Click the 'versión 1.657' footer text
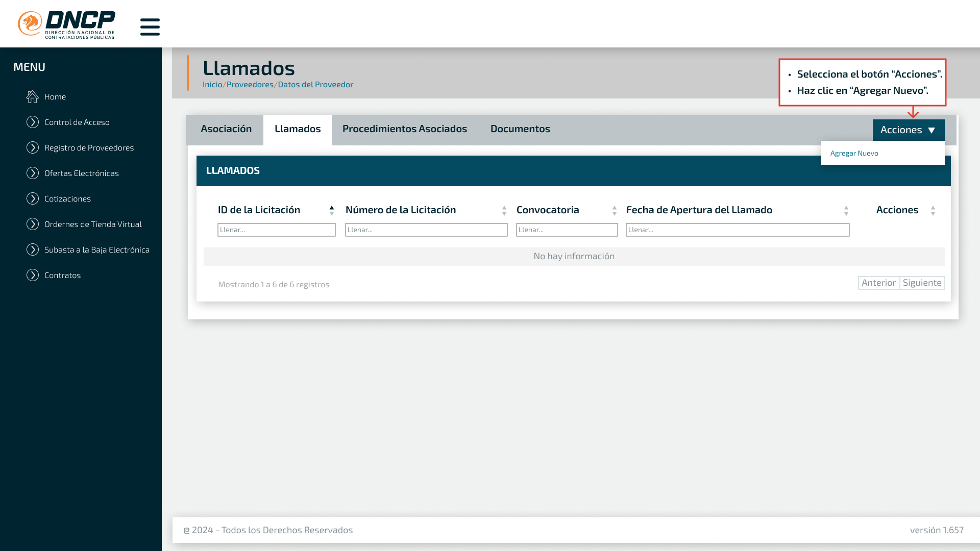Screen dimensions: 980x551 [937, 530]
